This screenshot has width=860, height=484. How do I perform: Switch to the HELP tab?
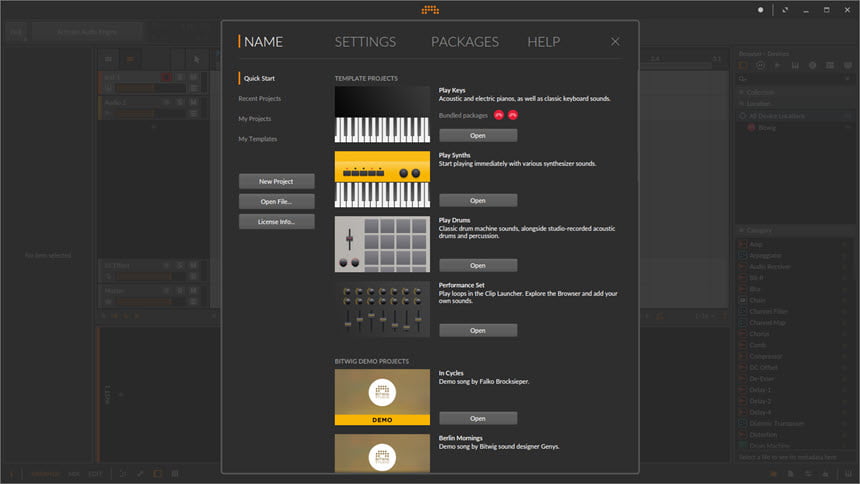[544, 42]
